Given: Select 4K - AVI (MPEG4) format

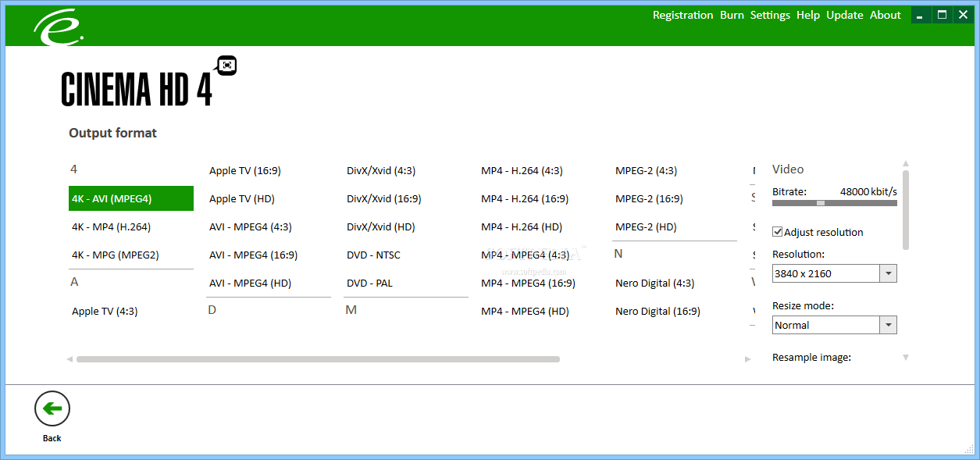Looking at the screenshot, I should [x=131, y=198].
